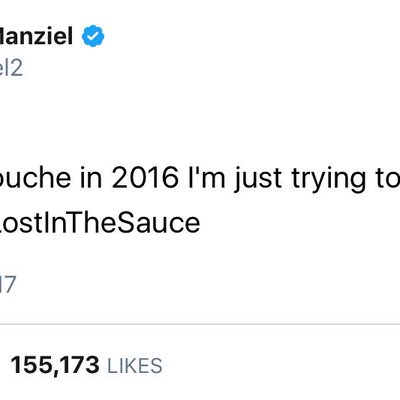Click blank area between handle and tweet text
The height and width of the screenshot is (400, 400).
tap(200, 122)
